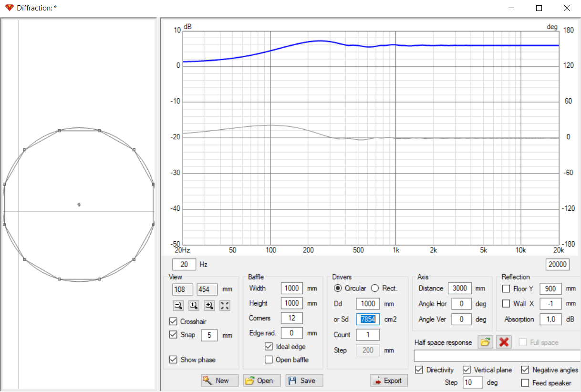Reset baffle view zoom to 1:1
The image size is (581, 392).
[194, 306]
